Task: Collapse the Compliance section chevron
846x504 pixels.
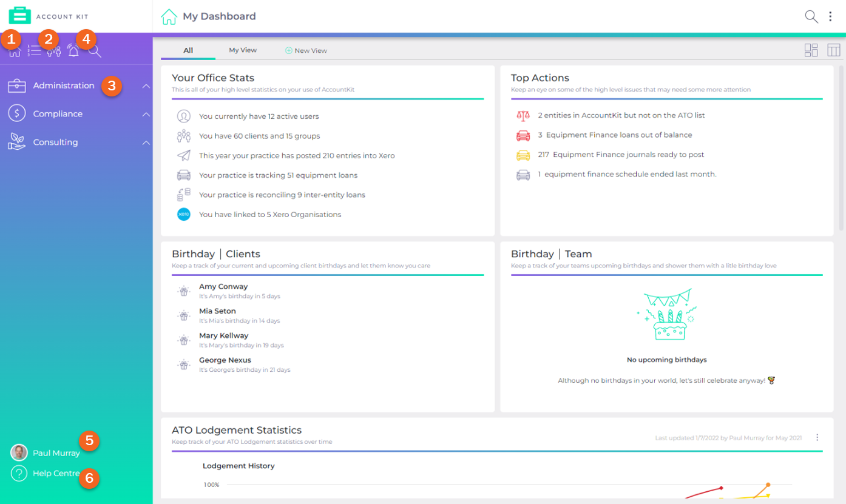Action: [x=146, y=114]
